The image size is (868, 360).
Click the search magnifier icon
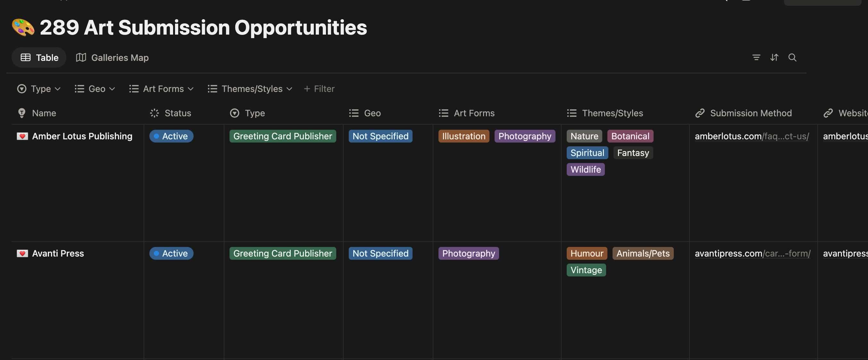tap(792, 58)
